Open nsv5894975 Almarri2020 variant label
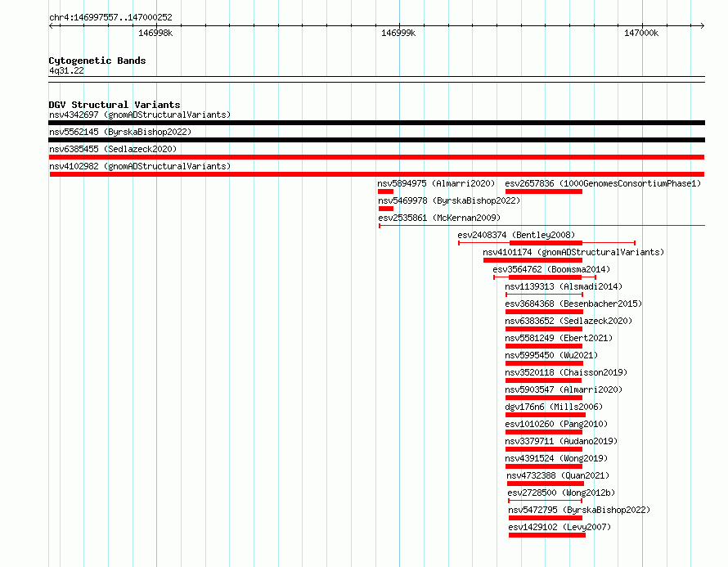 (x=437, y=183)
